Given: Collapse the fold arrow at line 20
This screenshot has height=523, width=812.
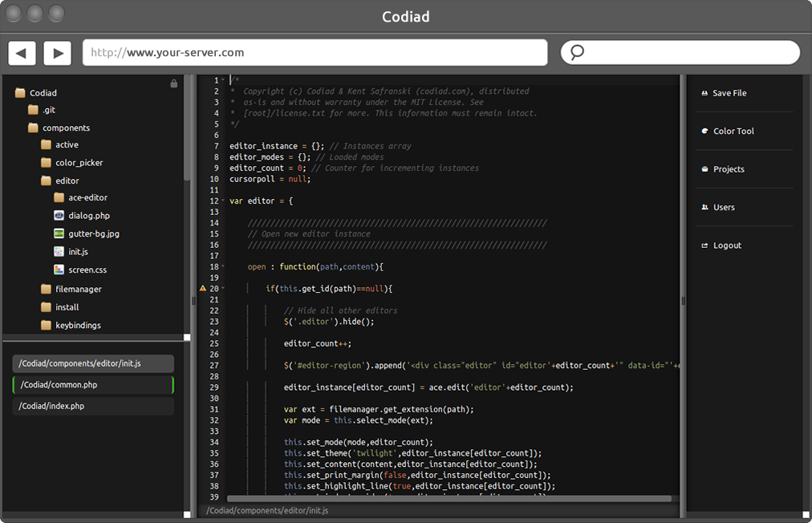Looking at the screenshot, I should tap(223, 288).
